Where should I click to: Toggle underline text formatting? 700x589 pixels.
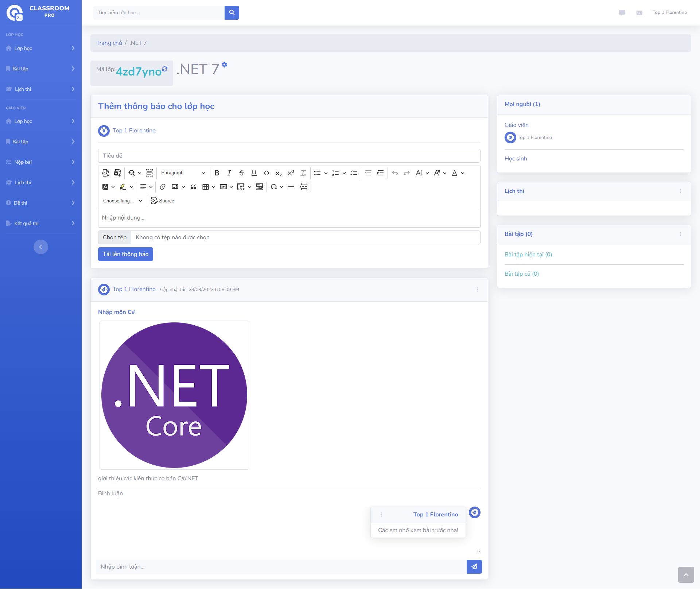pyautogui.click(x=254, y=173)
